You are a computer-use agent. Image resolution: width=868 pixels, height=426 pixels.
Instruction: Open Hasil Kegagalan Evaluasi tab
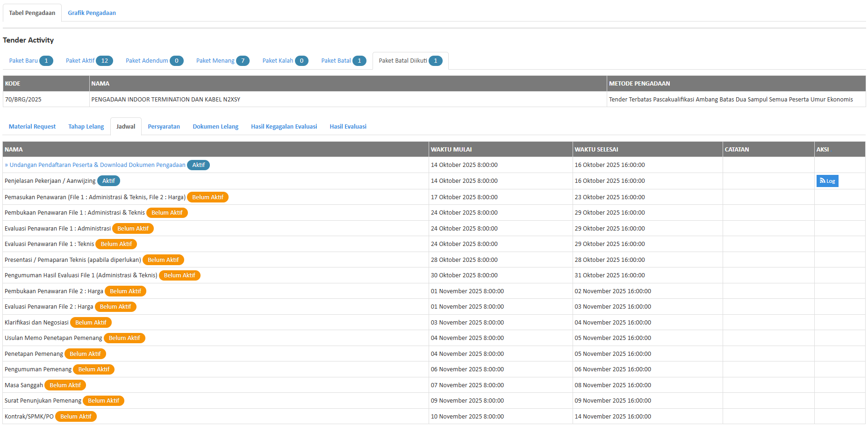pyautogui.click(x=284, y=127)
